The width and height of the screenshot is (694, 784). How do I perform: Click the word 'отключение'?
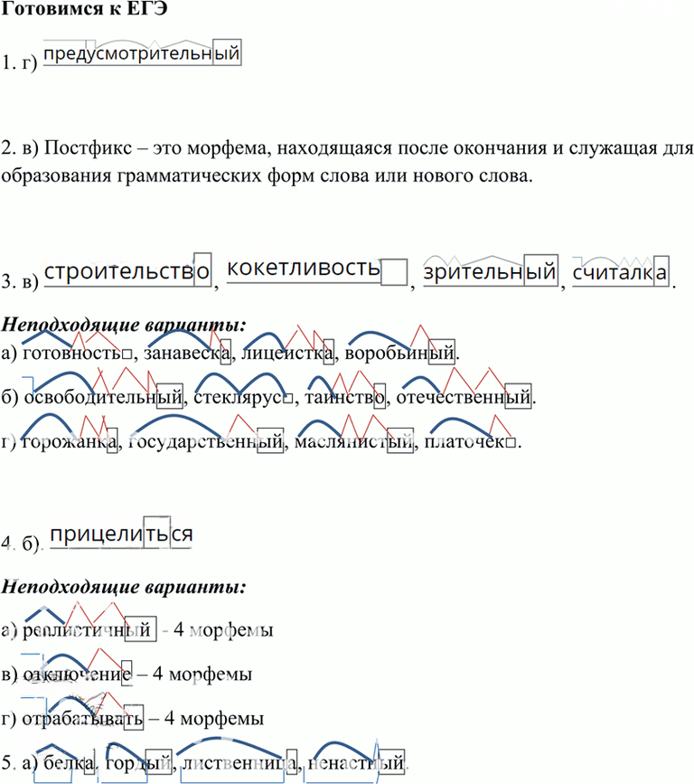pos(78,675)
